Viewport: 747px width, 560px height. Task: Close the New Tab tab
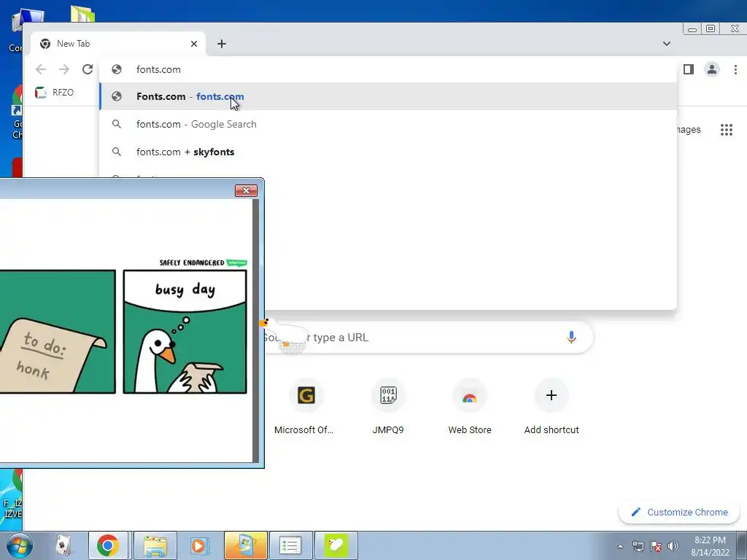coord(194,44)
